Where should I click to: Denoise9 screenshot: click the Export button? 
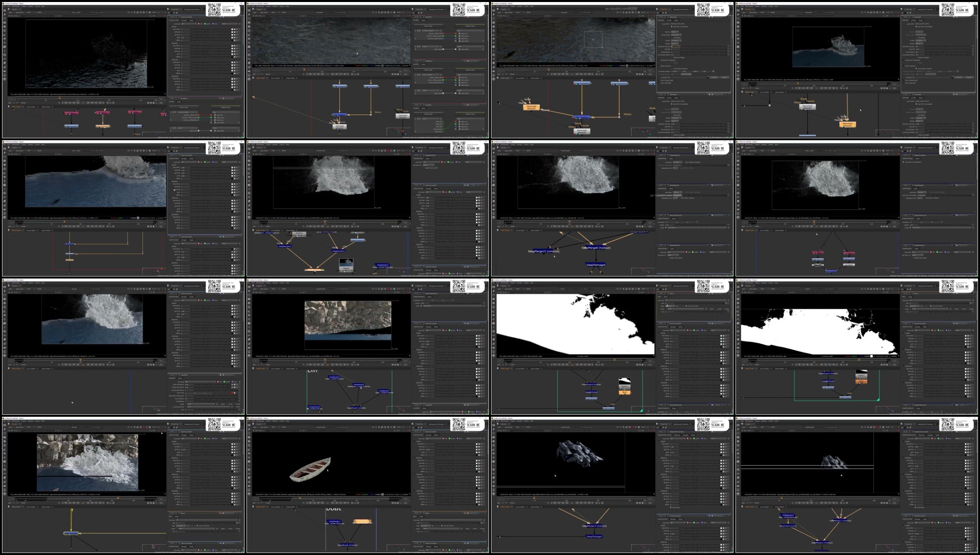pyautogui.click(x=724, y=77)
